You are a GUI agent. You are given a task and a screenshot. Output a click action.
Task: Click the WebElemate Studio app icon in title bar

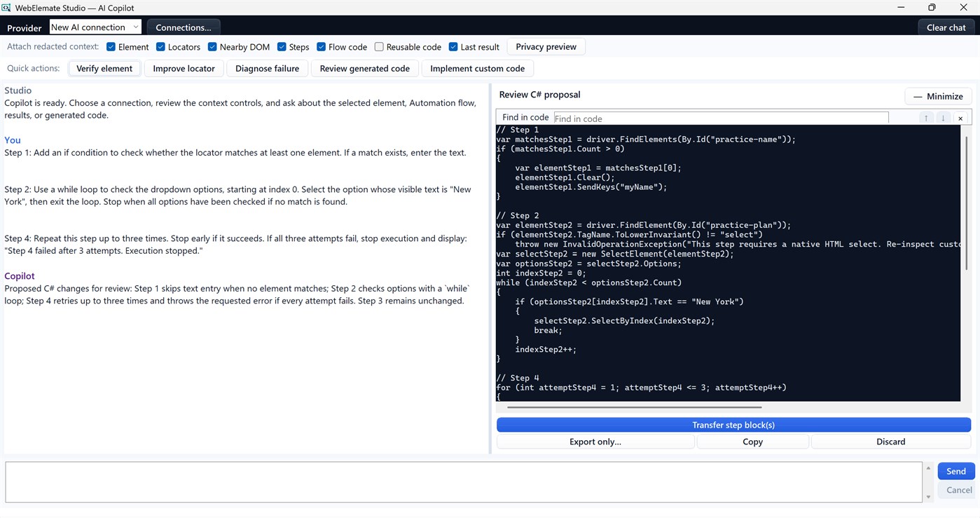(6, 8)
